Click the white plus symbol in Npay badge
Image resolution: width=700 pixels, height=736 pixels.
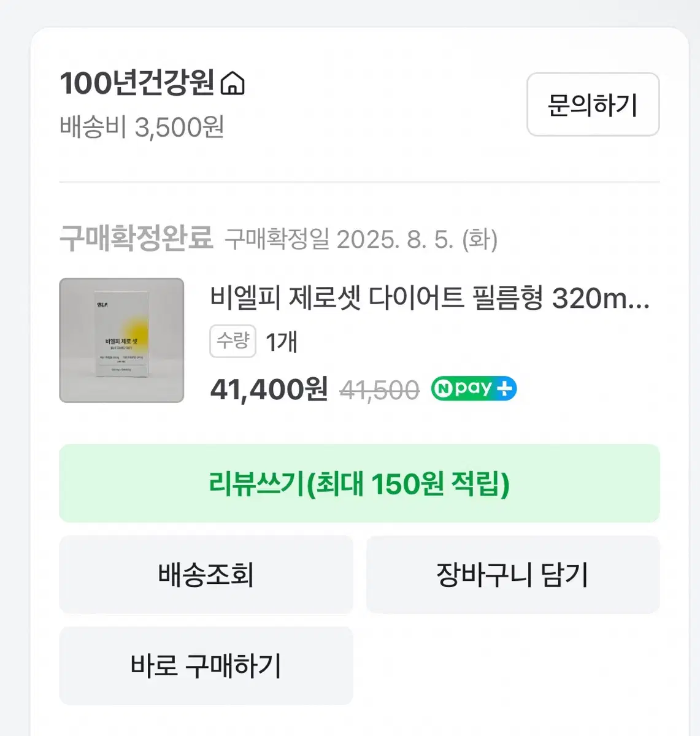click(505, 389)
